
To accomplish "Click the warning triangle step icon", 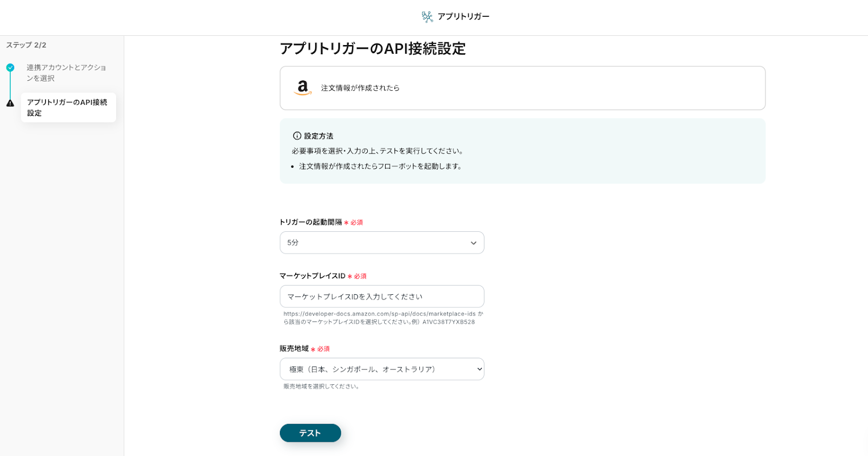I will tap(10, 103).
